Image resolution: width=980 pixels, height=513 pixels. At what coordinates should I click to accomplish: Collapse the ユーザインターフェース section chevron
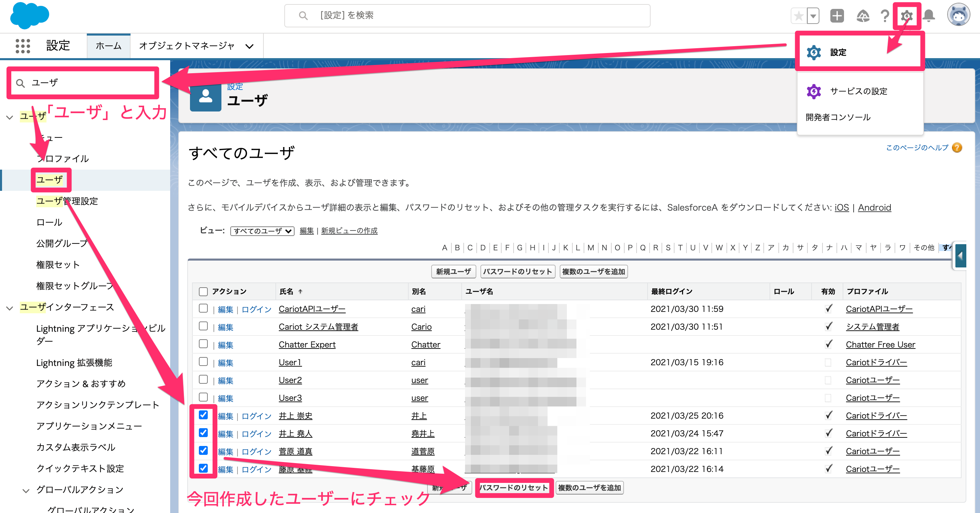pos(10,308)
